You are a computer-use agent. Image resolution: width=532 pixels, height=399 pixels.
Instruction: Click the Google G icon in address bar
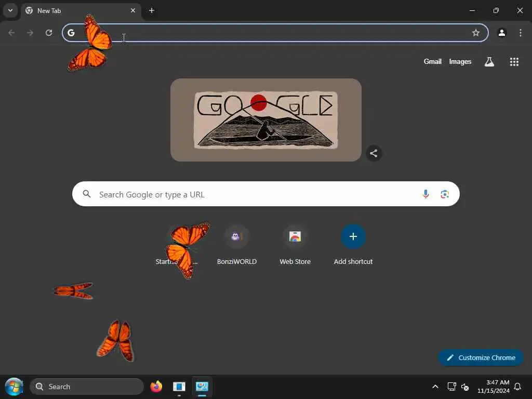71,33
